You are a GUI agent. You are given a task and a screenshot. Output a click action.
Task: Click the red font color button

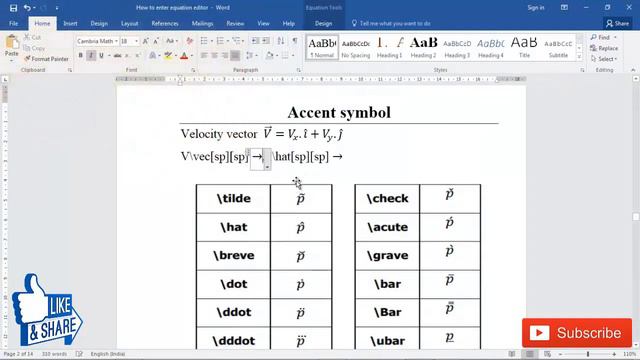tap(184, 56)
